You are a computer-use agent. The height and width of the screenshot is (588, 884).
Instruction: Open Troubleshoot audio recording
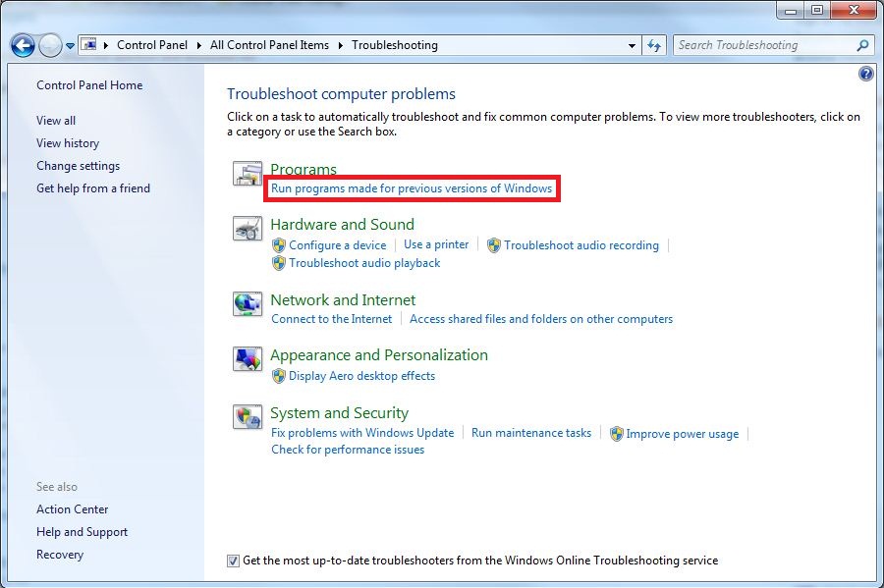click(x=581, y=245)
